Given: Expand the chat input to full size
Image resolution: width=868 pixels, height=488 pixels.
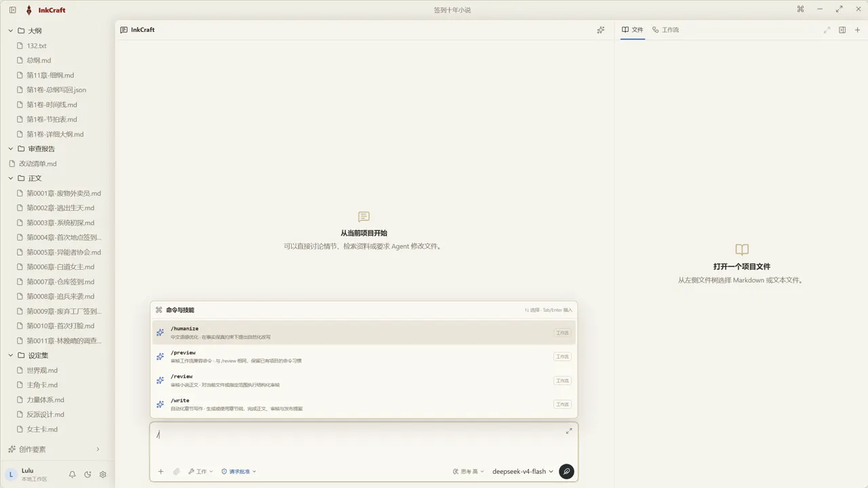Looking at the screenshot, I should click(569, 431).
